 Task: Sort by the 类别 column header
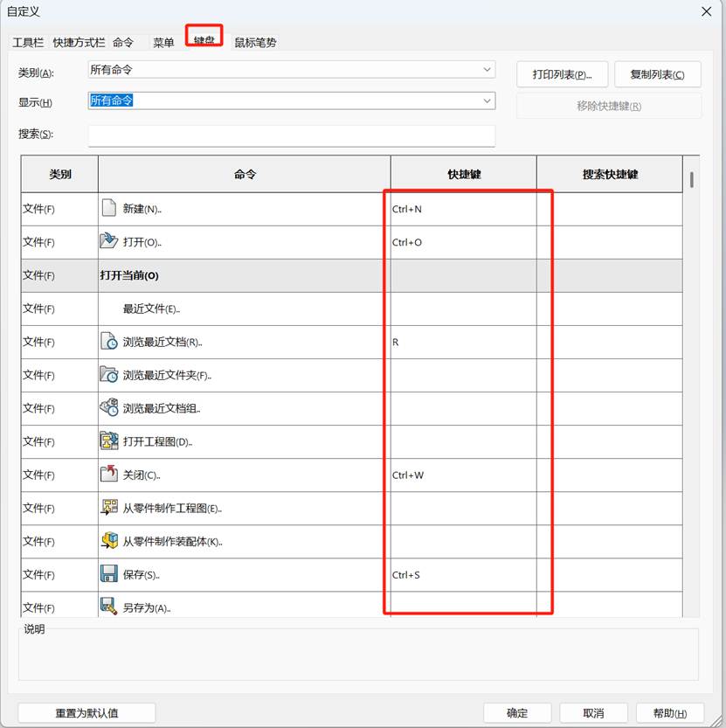pos(60,174)
